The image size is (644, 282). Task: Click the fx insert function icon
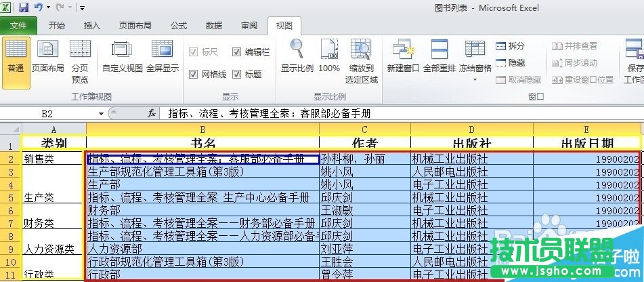click(x=152, y=113)
